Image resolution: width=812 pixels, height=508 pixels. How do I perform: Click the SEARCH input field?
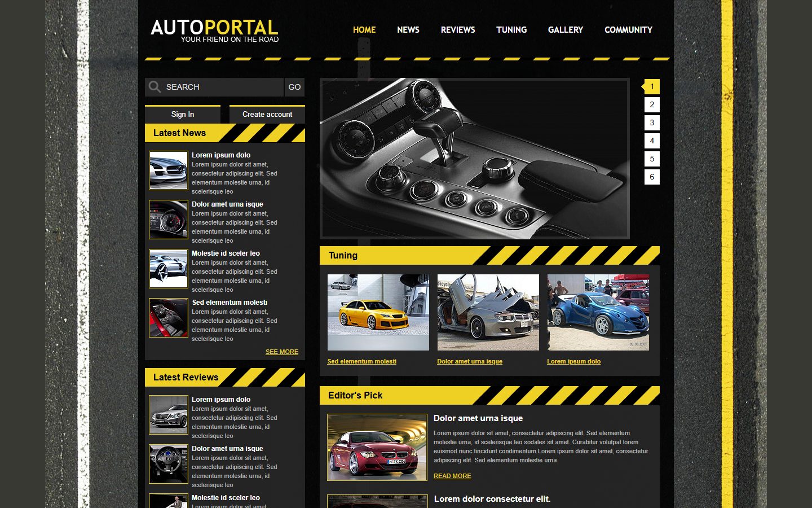pos(214,87)
